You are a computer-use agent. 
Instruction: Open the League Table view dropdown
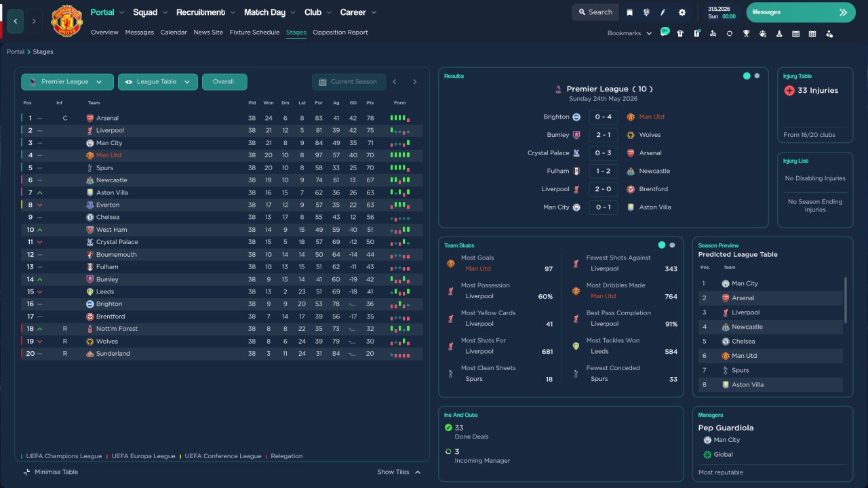point(158,82)
